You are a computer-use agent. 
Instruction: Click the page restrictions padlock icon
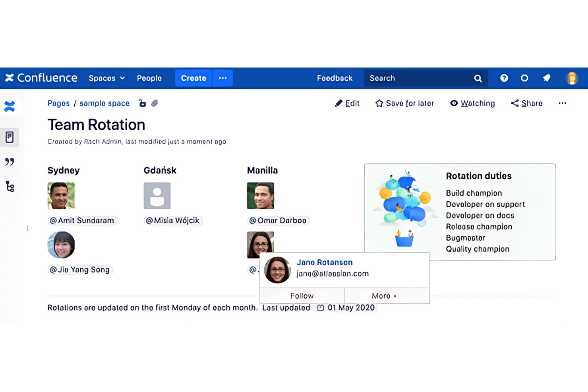pos(142,103)
